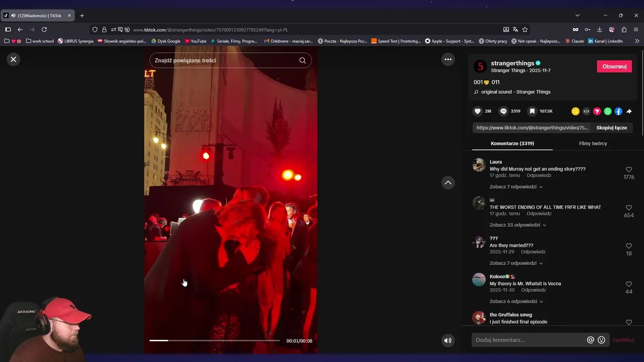
Task: Reload page with browser refresh icon
Action: 44,30
